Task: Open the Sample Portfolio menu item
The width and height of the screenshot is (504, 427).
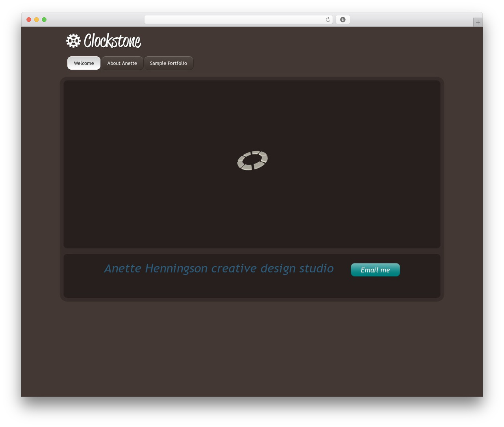Action: [x=169, y=63]
